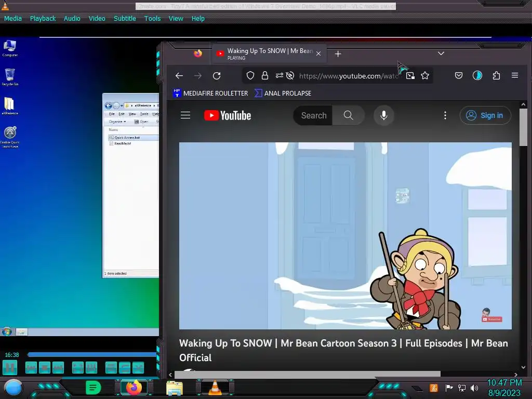Toggle VLC playlist view
The height and width of the screenshot is (399, 532).
[x=111, y=367]
